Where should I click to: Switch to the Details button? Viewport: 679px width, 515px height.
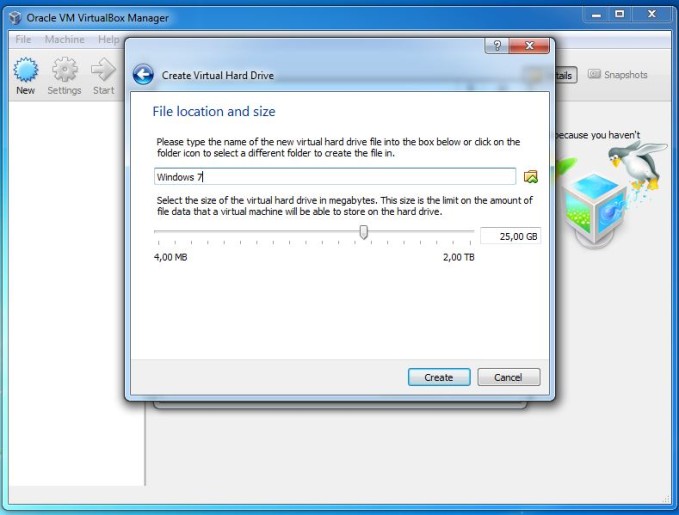[563, 75]
